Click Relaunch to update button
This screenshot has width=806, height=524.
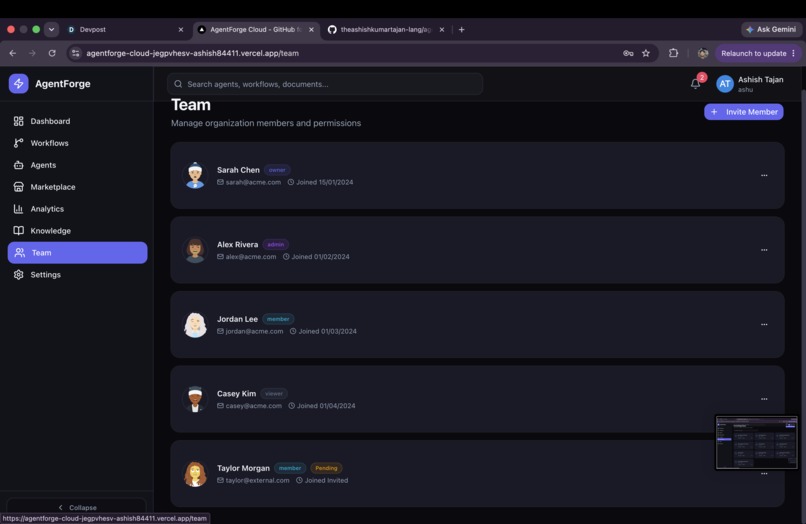click(758, 53)
